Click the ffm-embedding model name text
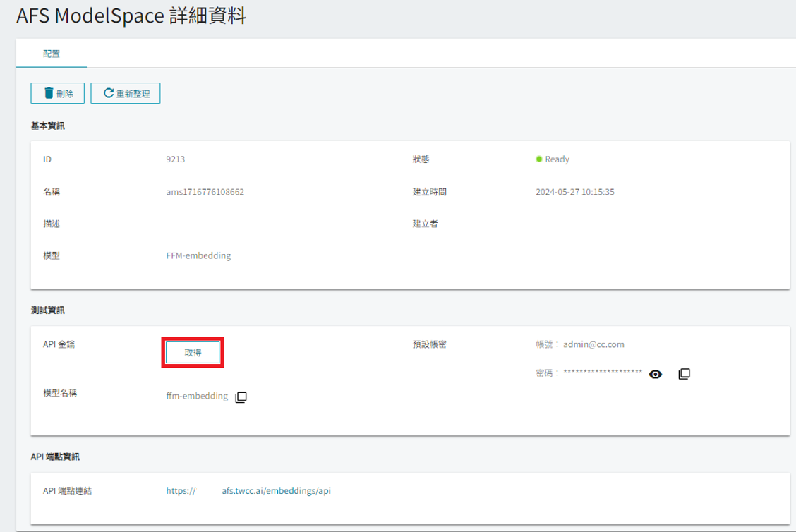Viewport: 796px width, 532px height. point(197,396)
